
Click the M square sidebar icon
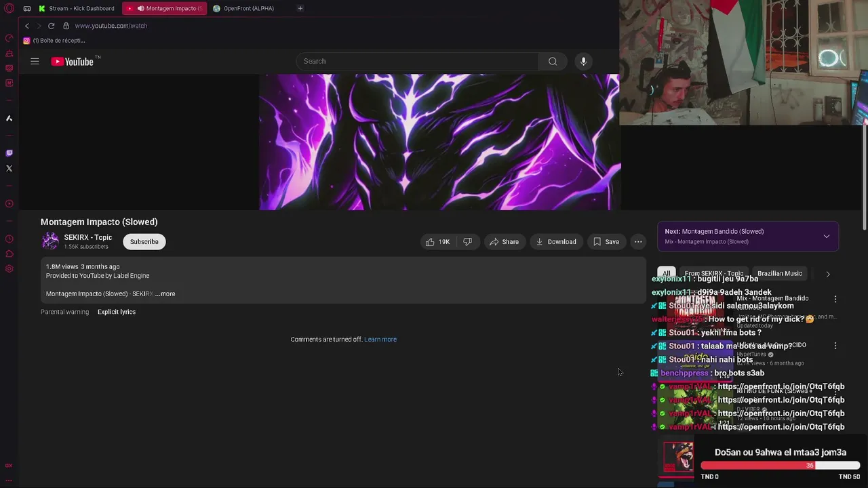9,83
